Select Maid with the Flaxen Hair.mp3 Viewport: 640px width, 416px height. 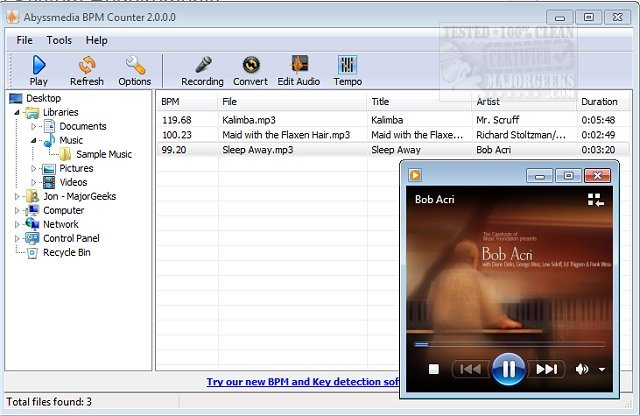click(393, 135)
